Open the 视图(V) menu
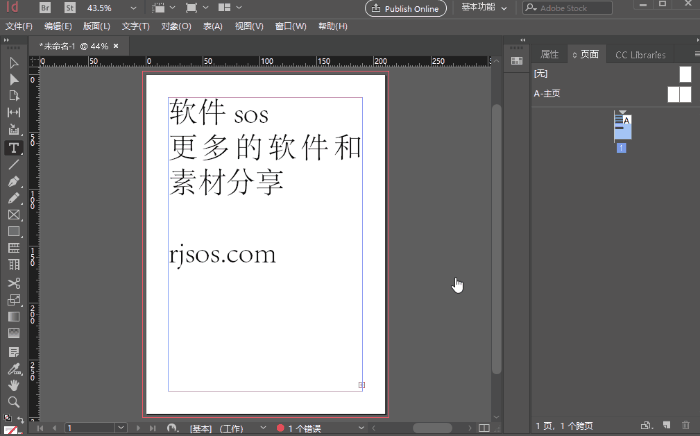This screenshot has width=700, height=436. pyautogui.click(x=249, y=26)
